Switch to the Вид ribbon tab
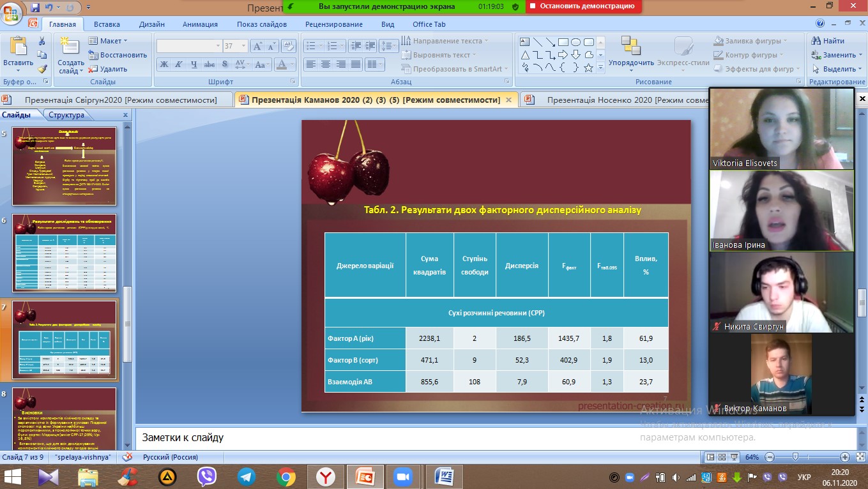 pos(389,24)
